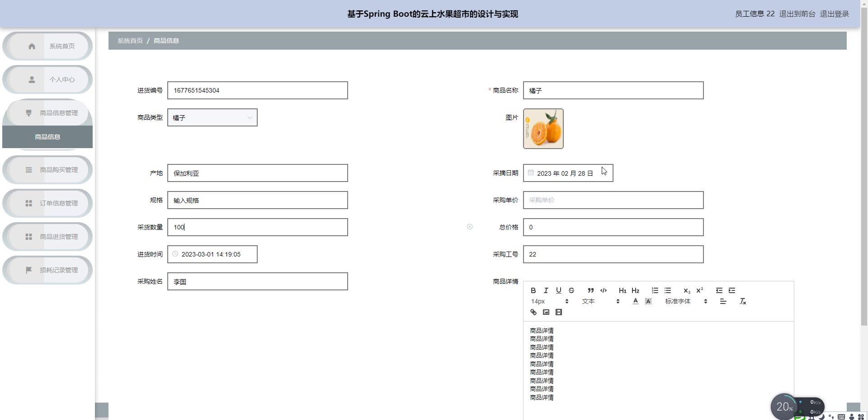Click the 系统首页 breadcrumb link

(130, 41)
